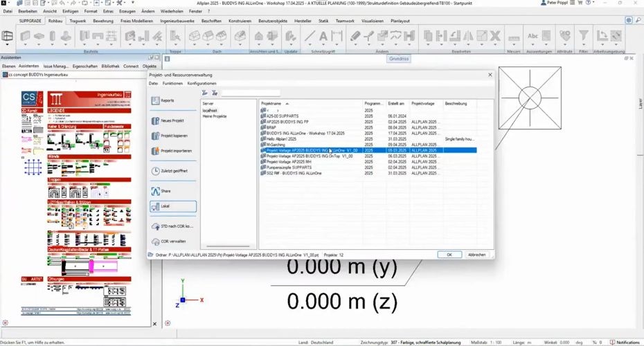The width and height of the screenshot is (644, 346).
Task: Click the Projekt importieren icon
Action: pyautogui.click(x=155, y=150)
